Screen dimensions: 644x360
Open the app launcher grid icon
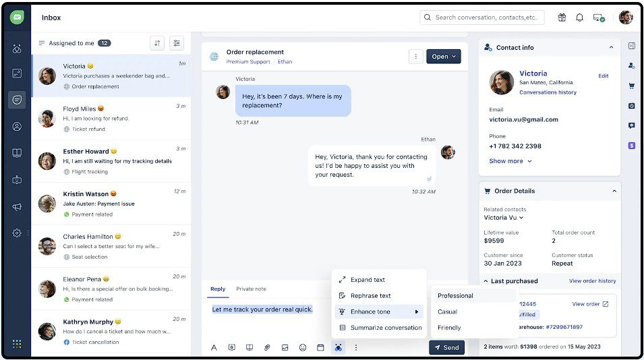tap(17, 344)
